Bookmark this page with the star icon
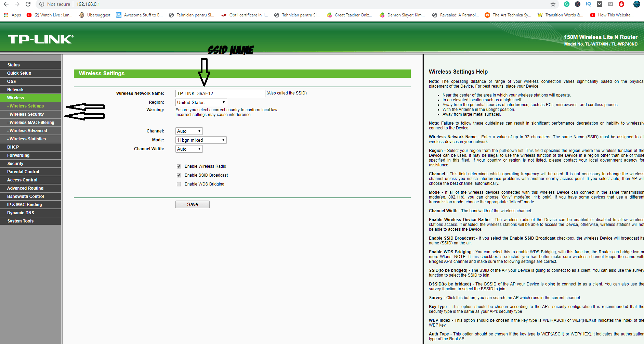644x344 pixels. (x=553, y=4)
